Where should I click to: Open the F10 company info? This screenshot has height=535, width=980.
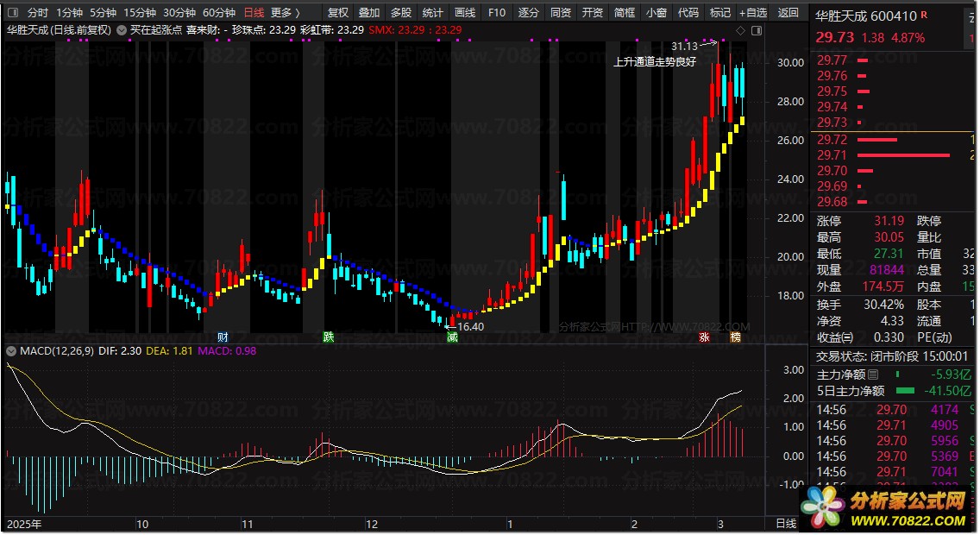496,13
